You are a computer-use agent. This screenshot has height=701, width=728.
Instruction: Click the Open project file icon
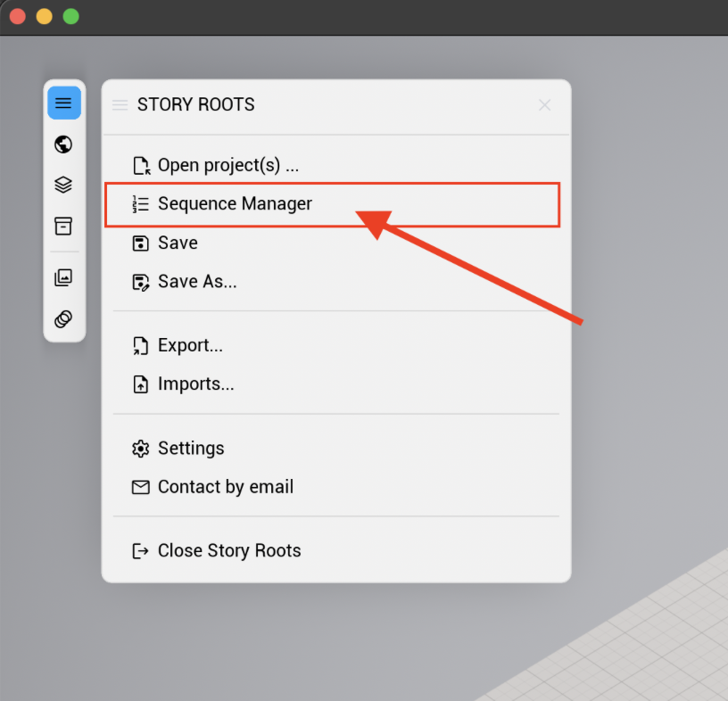(x=141, y=166)
